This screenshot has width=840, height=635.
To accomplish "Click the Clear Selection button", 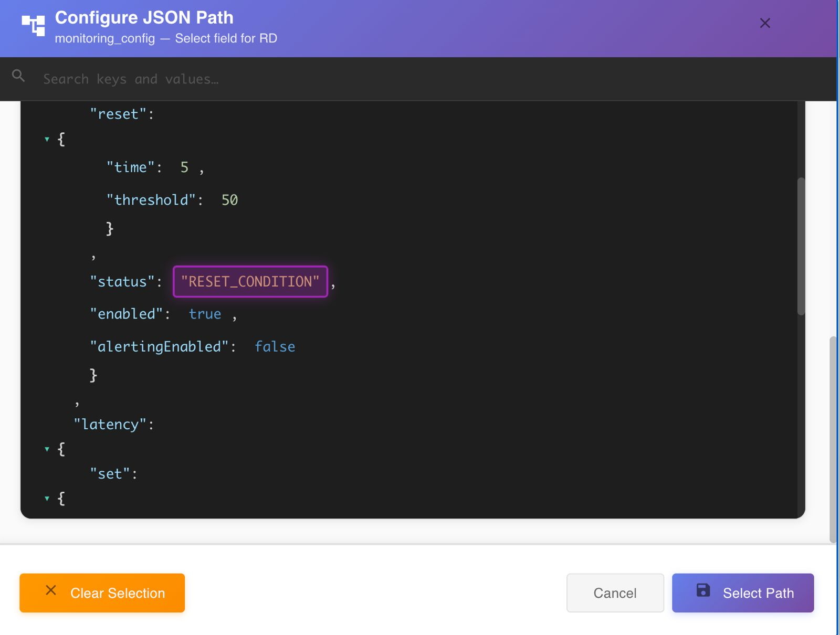I will 102,593.
